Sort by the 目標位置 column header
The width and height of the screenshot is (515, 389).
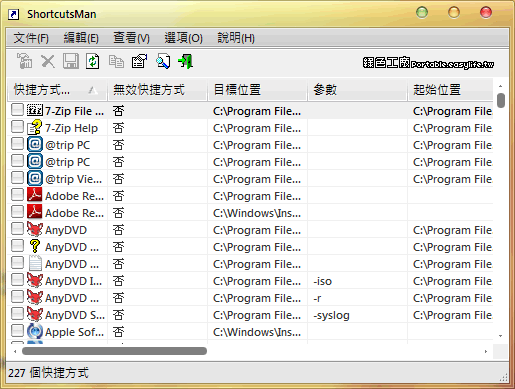(257, 90)
